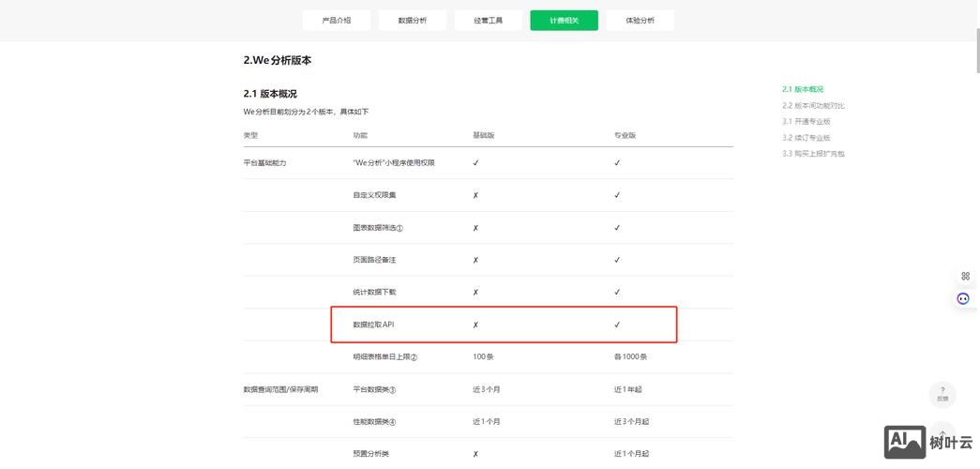Jump to 2.2 版本间功能对比 section
980x469 pixels.
814,106
